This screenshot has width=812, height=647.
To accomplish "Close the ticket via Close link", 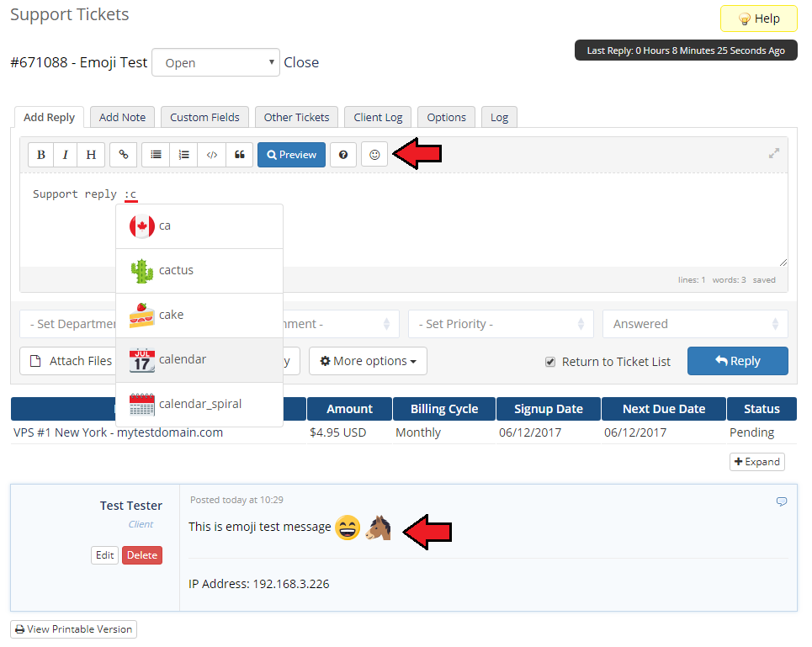I will [x=301, y=62].
